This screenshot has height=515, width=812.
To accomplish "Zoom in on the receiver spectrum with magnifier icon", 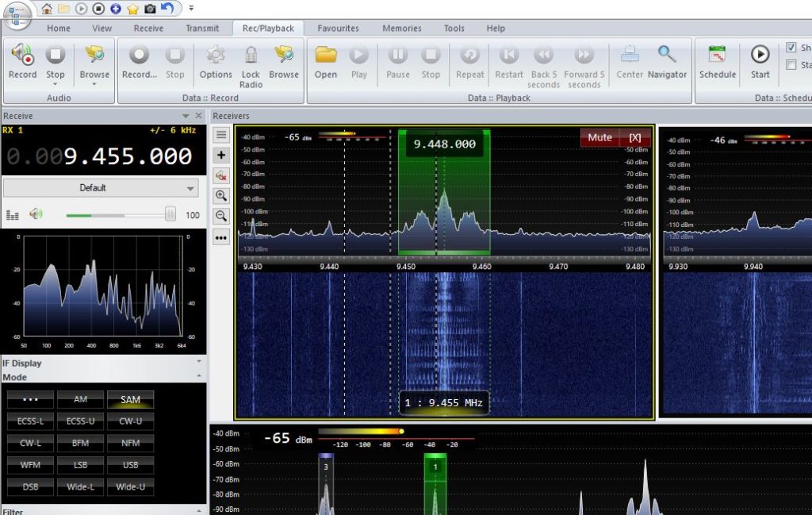I will [x=221, y=196].
